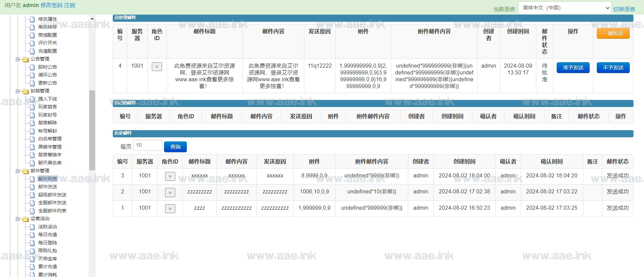Click the page icon beside 超级邮件发送
The width and height of the screenshot is (644, 277).
click(32, 195)
